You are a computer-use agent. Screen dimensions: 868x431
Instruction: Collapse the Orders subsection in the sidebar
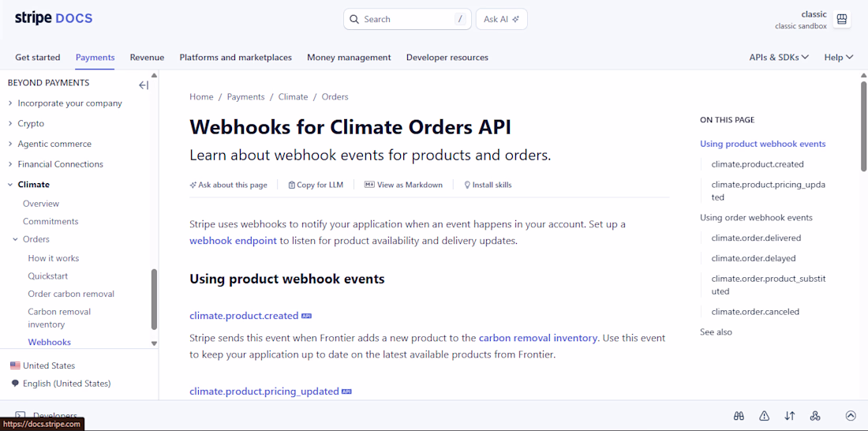coord(16,239)
